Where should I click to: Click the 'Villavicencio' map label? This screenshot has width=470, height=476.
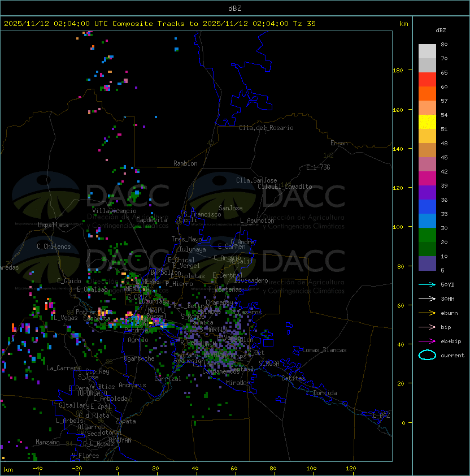(x=114, y=211)
